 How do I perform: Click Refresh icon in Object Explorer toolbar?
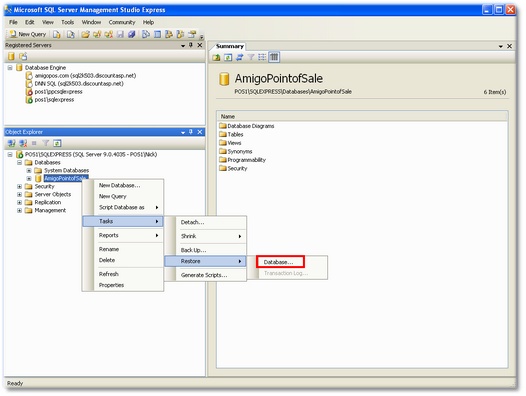pyautogui.click(x=57, y=143)
